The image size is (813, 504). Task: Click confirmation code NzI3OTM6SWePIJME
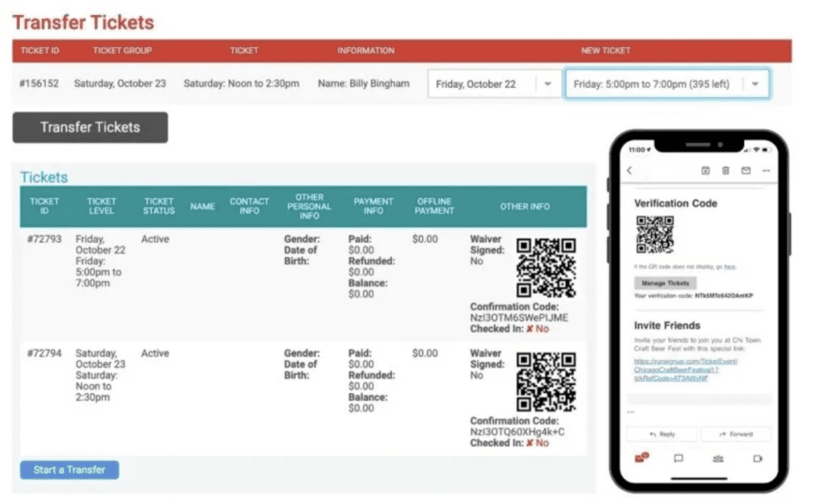tap(519, 317)
